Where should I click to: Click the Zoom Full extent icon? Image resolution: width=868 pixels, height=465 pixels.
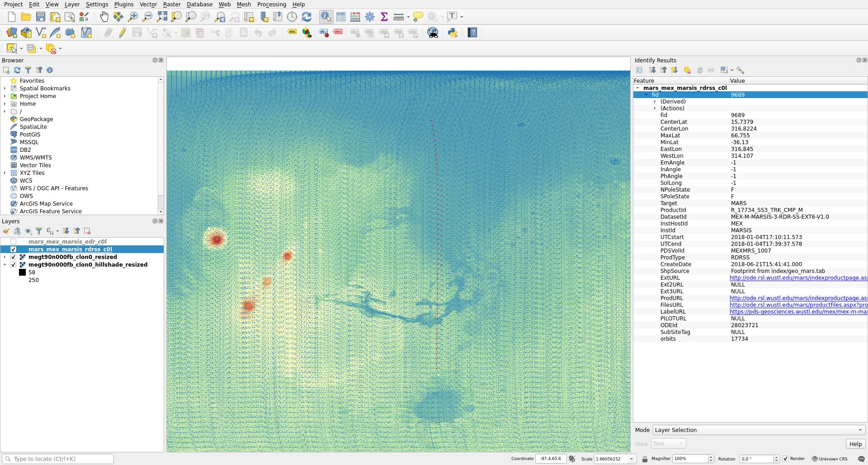click(162, 17)
